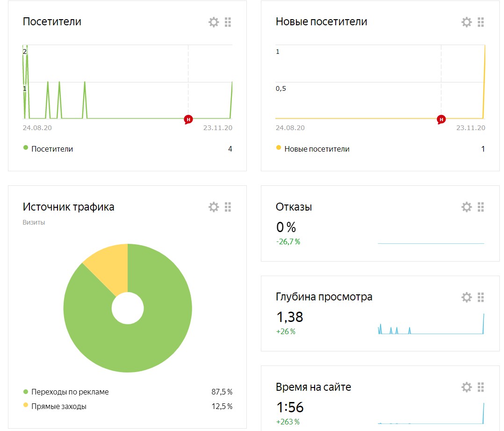Open settings gear of Отказы widget
504x431 pixels.
(467, 207)
